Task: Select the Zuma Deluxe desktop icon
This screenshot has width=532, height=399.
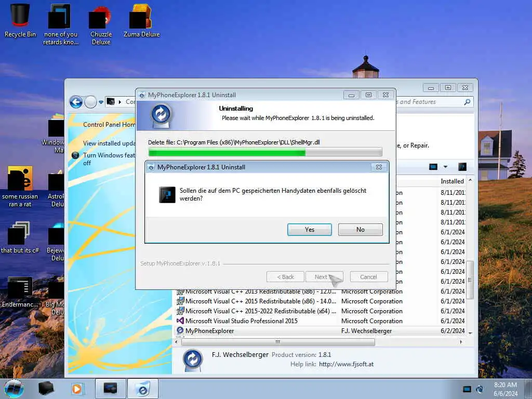Action: click(x=141, y=20)
